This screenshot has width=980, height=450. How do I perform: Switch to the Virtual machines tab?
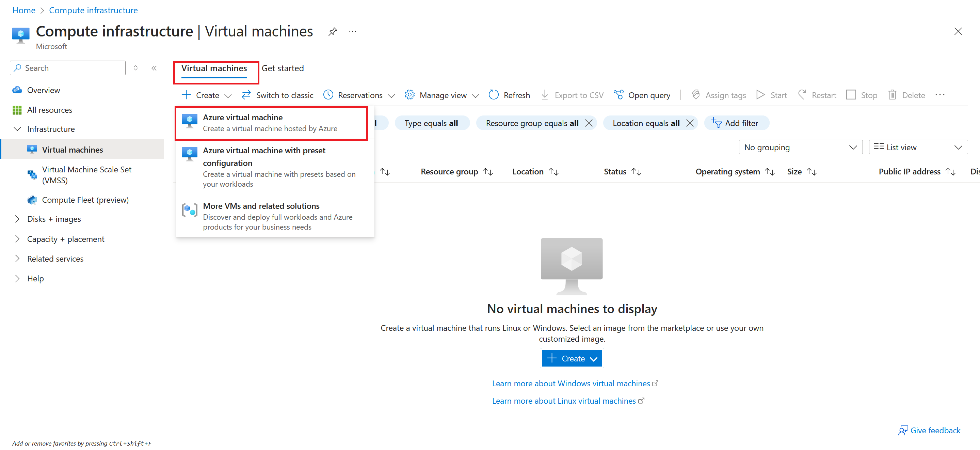click(214, 68)
